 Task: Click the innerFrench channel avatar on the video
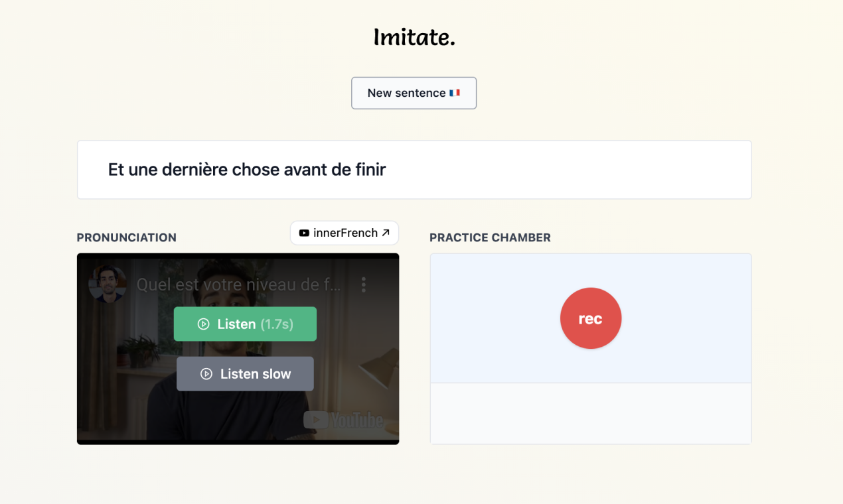pos(108,284)
